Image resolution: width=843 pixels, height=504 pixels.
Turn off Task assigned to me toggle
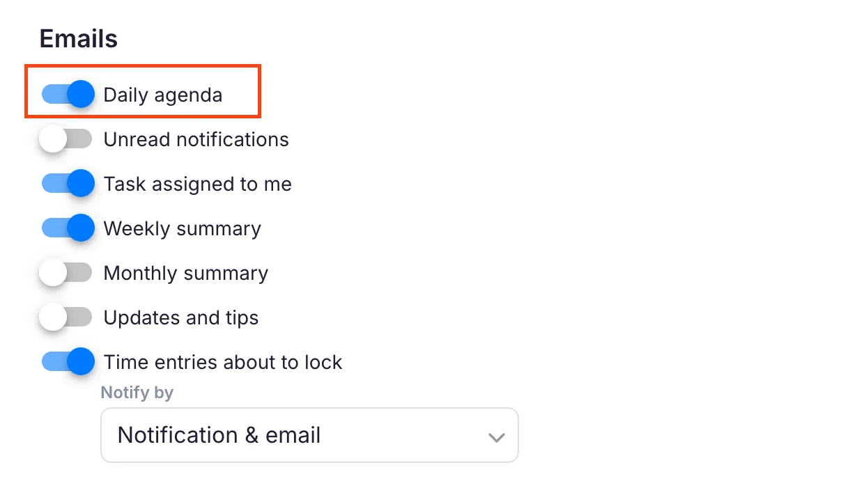68,184
